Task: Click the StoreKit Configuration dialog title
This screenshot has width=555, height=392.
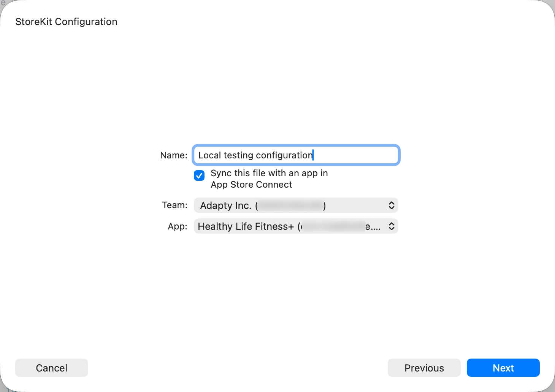Action: [x=66, y=22]
